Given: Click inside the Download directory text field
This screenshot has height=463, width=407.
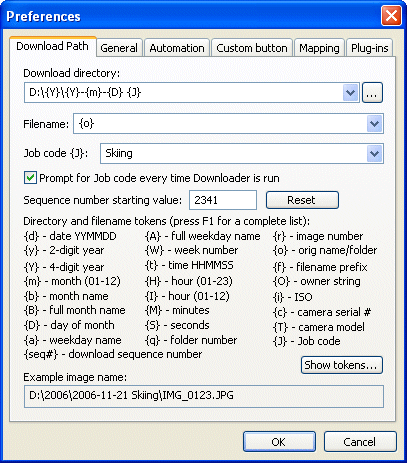Looking at the screenshot, I should (184, 93).
